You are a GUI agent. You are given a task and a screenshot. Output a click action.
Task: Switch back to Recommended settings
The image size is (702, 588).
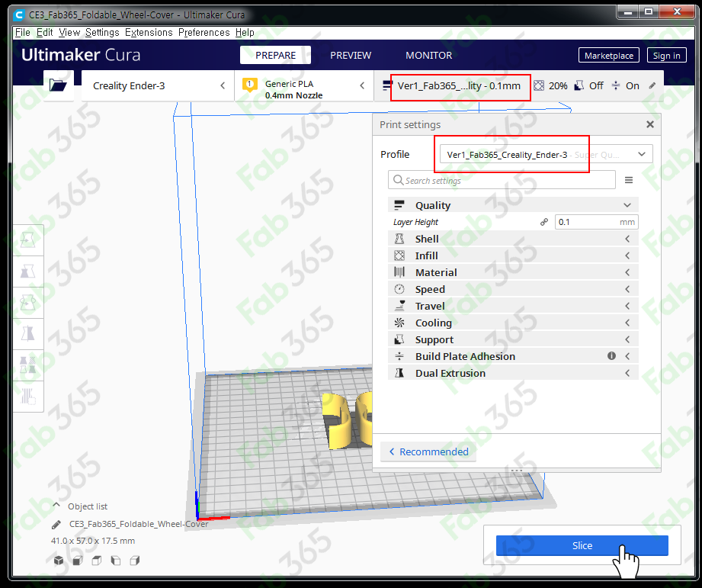(428, 451)
